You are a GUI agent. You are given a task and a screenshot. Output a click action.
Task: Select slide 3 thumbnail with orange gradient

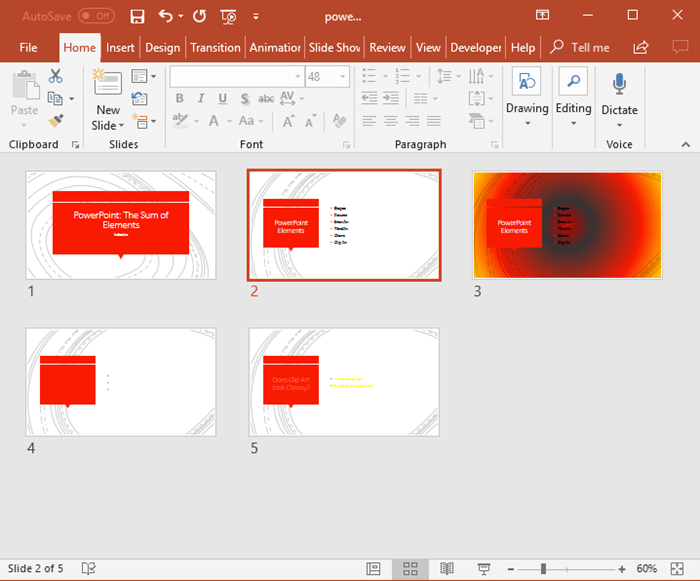(x=567, y=224)
